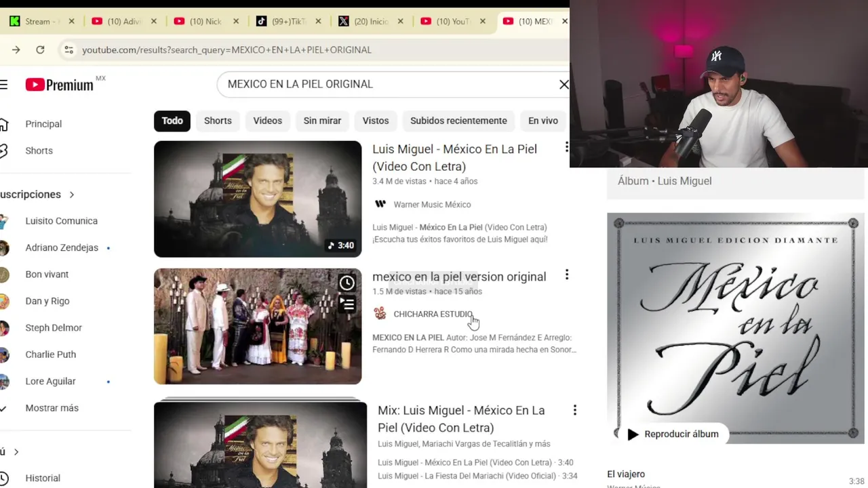Open Dan y Rigo subscription avatar

pyautogui.click(x=3, y=301)
